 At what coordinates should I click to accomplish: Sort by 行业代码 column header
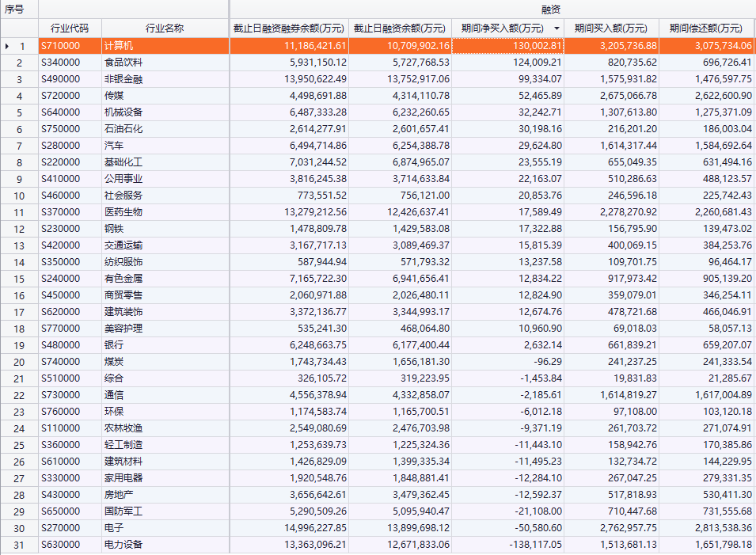coord(70,29)
